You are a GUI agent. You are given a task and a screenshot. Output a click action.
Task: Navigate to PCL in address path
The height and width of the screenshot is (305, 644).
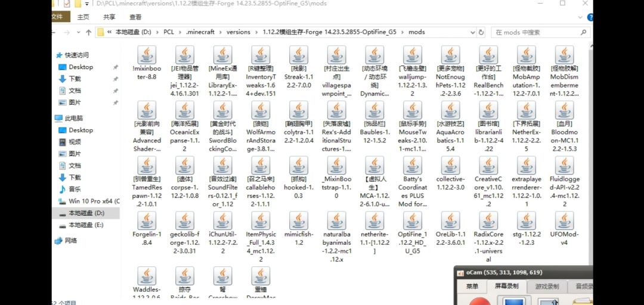[x=168, y=32]
